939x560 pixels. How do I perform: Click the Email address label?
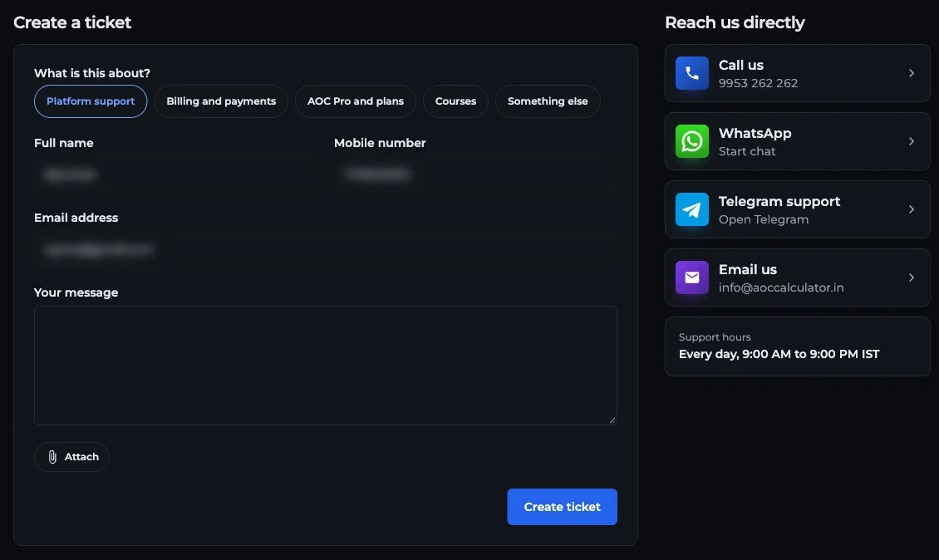[76, 218]
